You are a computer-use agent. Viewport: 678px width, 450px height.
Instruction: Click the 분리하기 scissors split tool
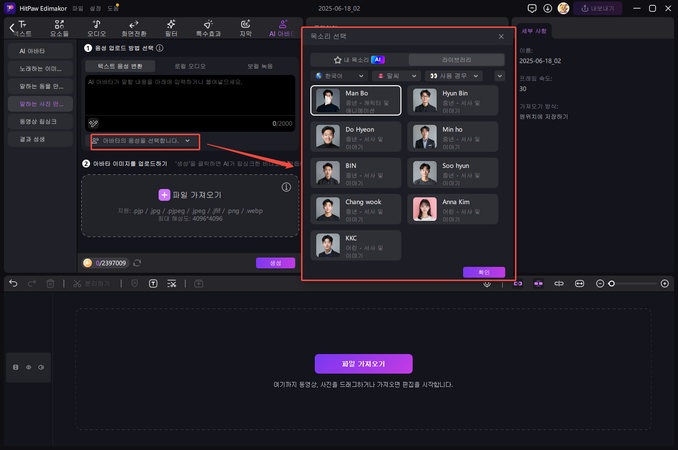pos(91,284)
